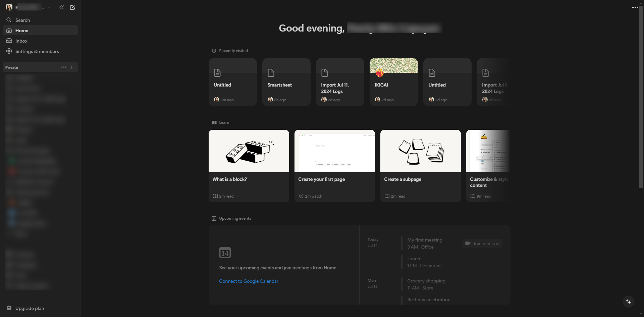Click the Join meeting button
Viewport: 644px width, 317px height.
(x=482, y=244)
